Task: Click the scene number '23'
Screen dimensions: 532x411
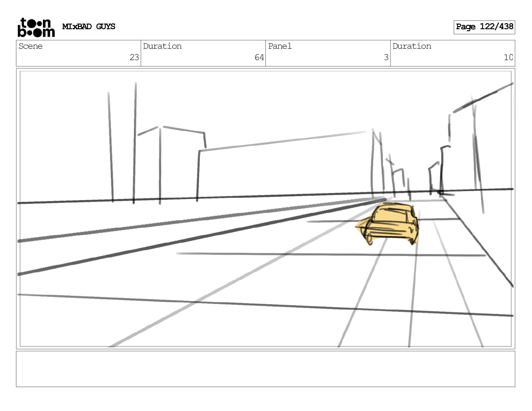Action: [x=134, y=57]
